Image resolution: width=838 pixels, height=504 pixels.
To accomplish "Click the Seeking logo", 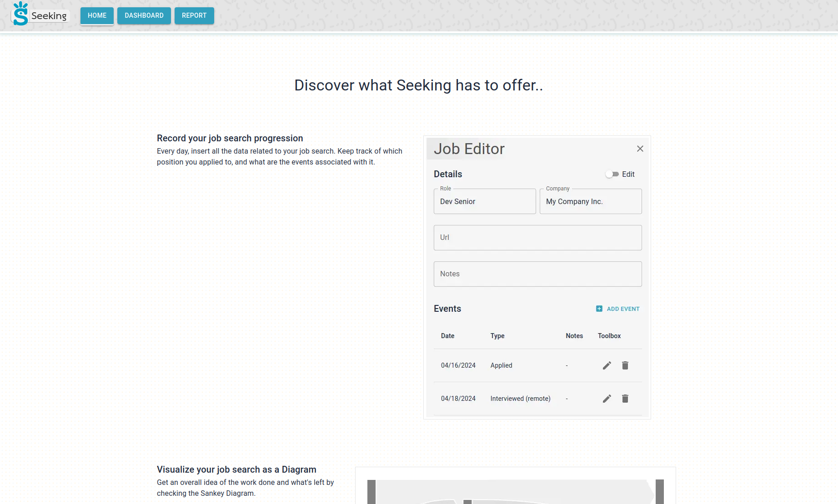I will tap(40, 15).
